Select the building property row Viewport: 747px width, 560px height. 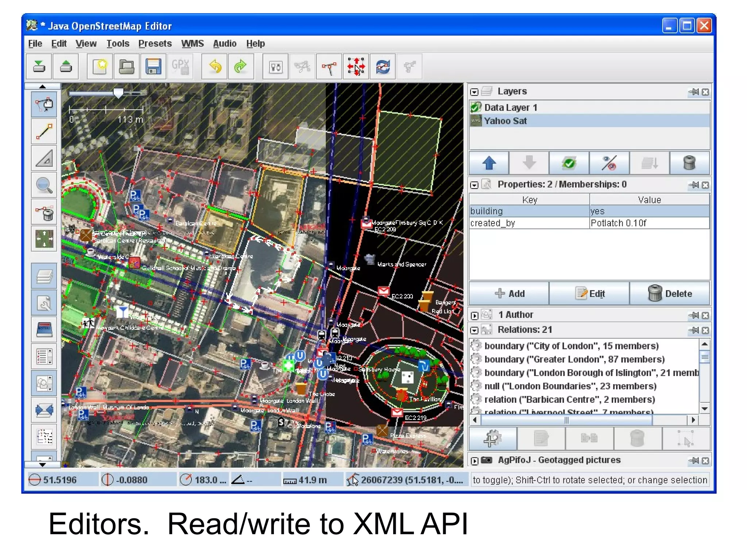click(589, 211)
